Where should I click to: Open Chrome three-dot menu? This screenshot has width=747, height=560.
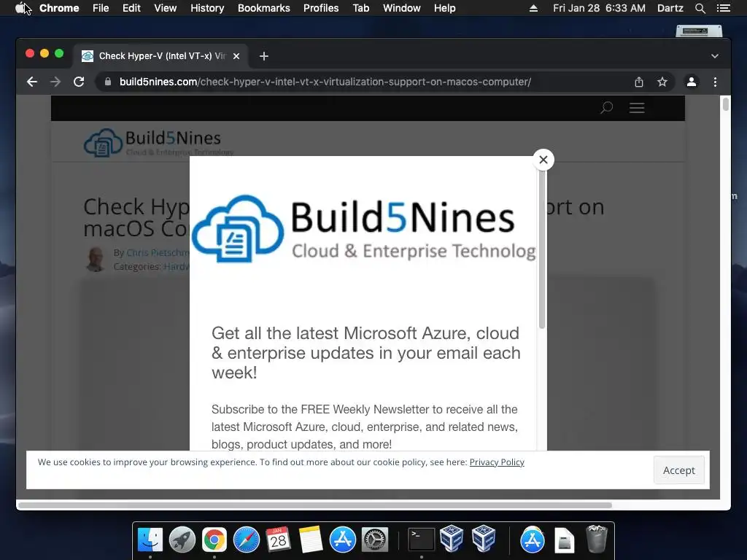coord(715,82)
